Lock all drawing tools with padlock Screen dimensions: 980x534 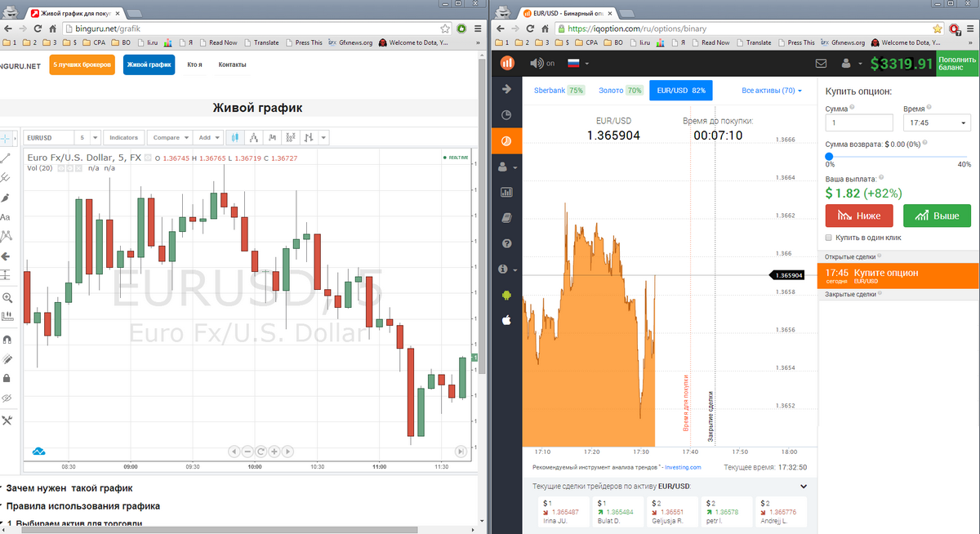7,378
